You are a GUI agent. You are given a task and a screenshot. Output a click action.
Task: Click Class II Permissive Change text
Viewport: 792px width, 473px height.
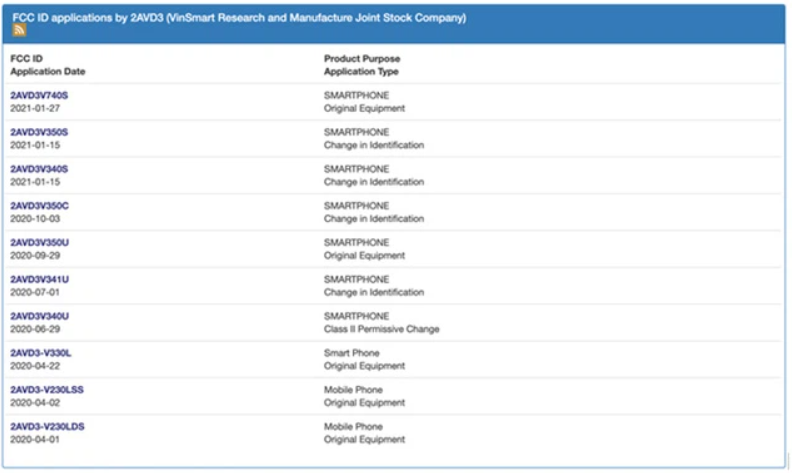[x=381, y=329]
